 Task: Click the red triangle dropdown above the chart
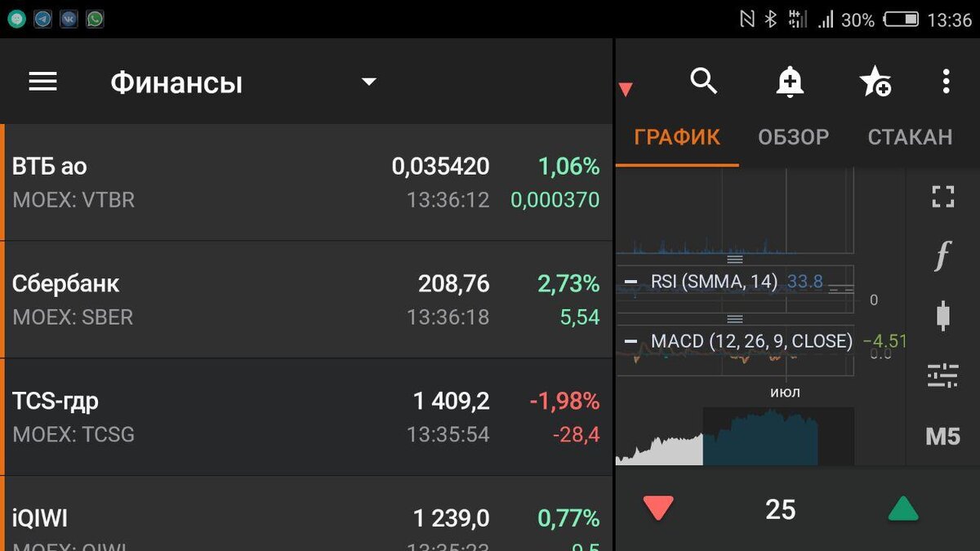626,88
